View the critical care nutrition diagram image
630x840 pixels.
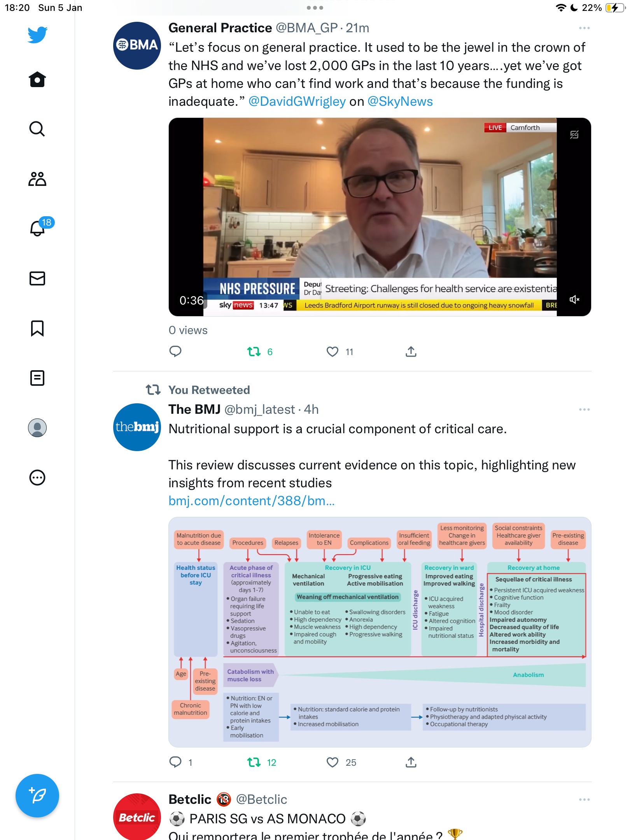[380, 632]
